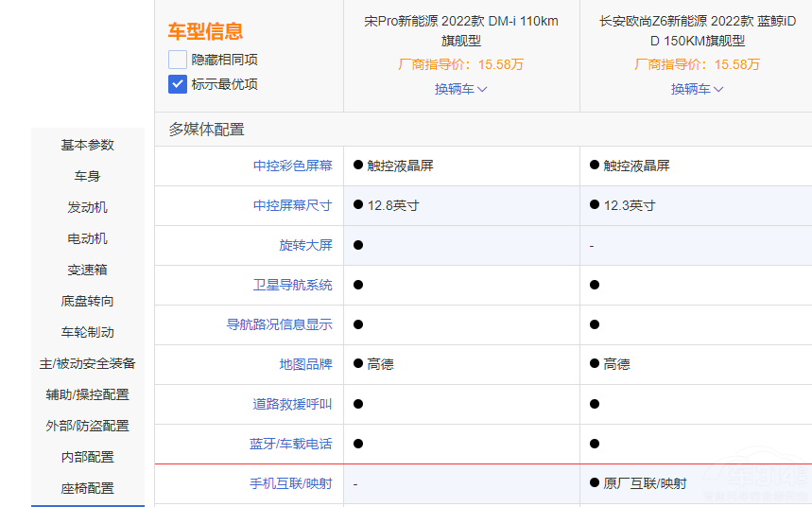Select 主/被动安全装备 in sidebar

tap(88, 363)
